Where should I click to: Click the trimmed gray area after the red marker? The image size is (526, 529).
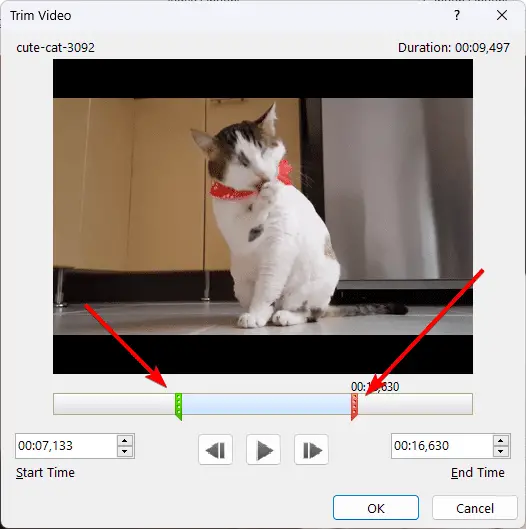click(415, 404)
